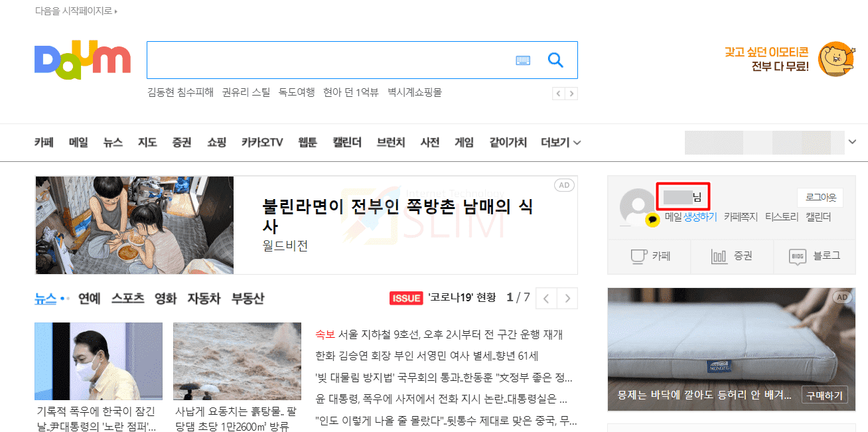Open 다음을 시작페이지로 link
868x432 pixels.
pyautogui.click(x=76, y=11)
